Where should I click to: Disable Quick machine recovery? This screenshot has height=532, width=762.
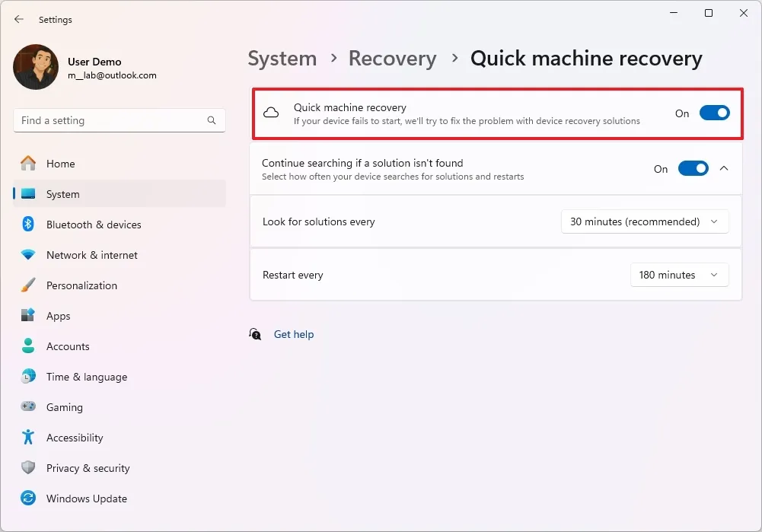714,112
